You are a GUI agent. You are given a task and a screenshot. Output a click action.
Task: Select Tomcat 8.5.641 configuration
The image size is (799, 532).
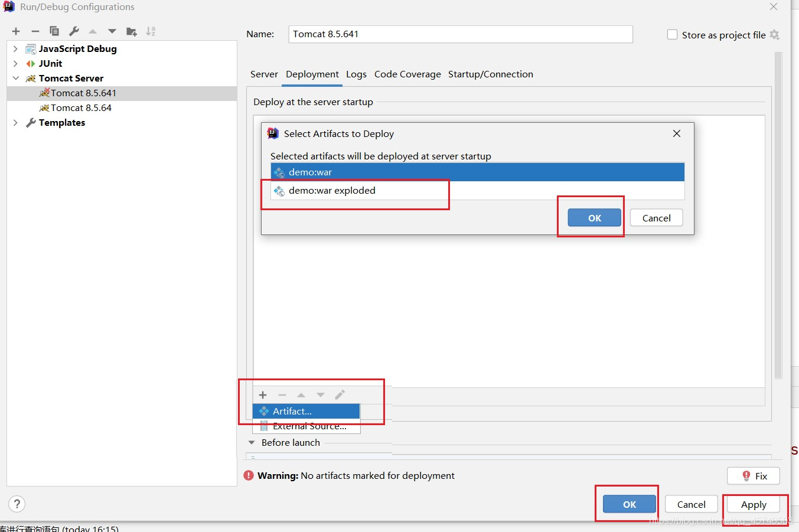pyautogui.click(x=122, y=93)
